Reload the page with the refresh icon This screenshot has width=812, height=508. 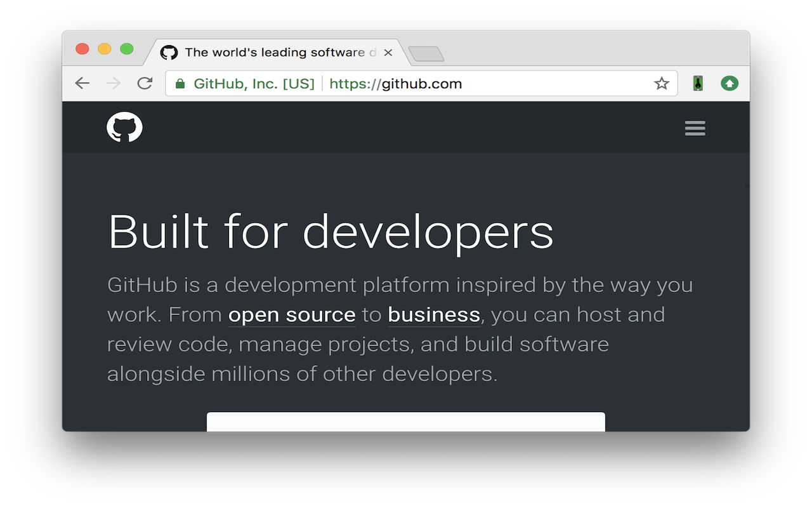click(x=145, y=83)
